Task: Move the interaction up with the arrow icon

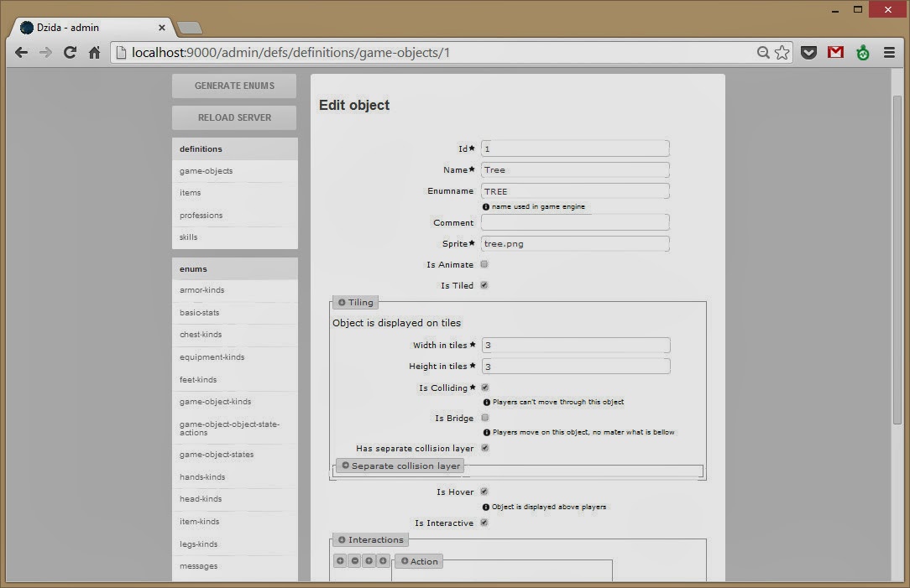Action: click(x=369, y=561)
